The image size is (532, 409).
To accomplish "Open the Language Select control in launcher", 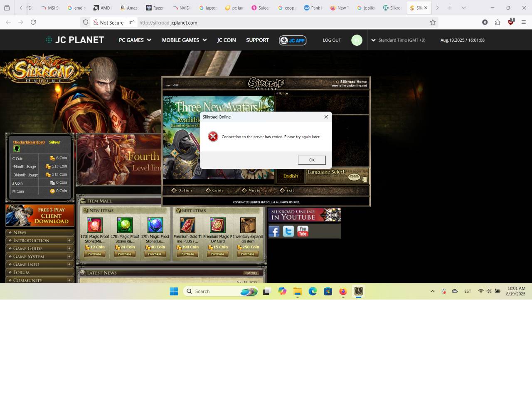I will point(337,176).
